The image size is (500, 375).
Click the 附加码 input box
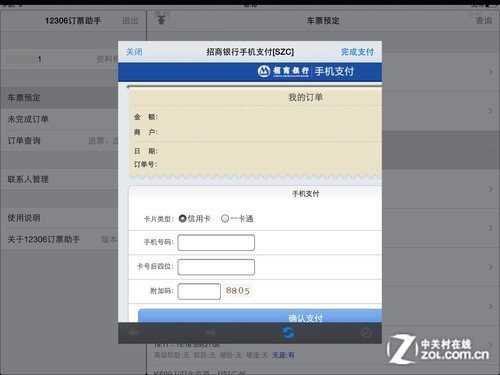[199, 291]
